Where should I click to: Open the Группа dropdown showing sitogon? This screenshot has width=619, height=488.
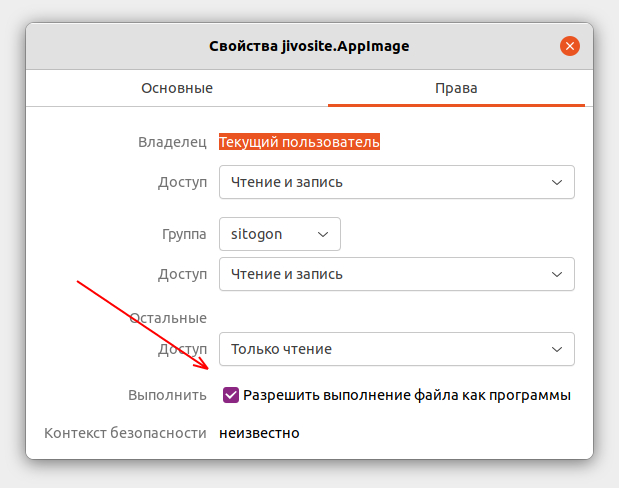pos(280,234)
